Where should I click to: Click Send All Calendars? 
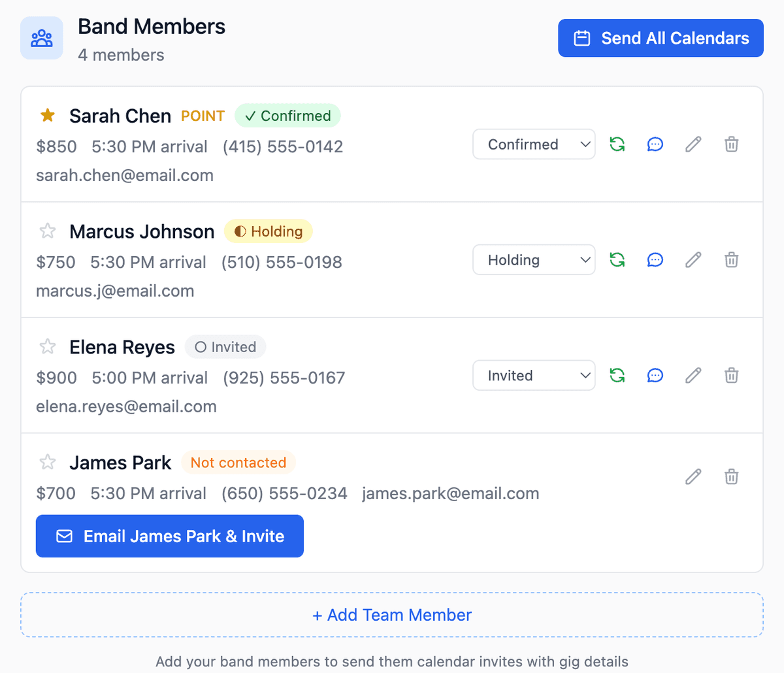[x=660, y=38]
